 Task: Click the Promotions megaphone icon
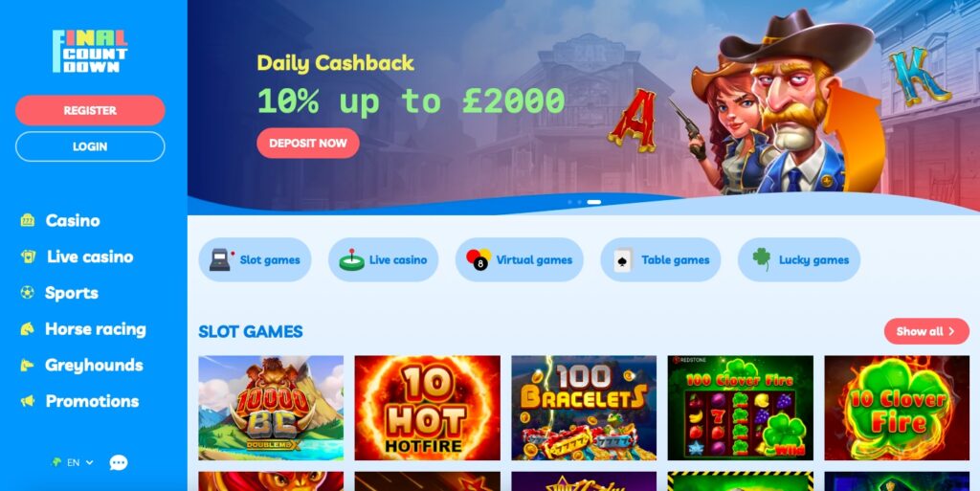(x=28, y=401)
